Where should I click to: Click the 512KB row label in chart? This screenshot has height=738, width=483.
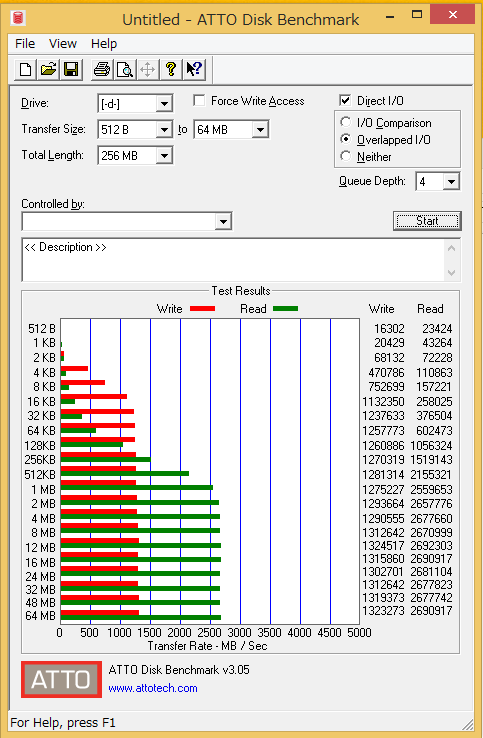40,474
